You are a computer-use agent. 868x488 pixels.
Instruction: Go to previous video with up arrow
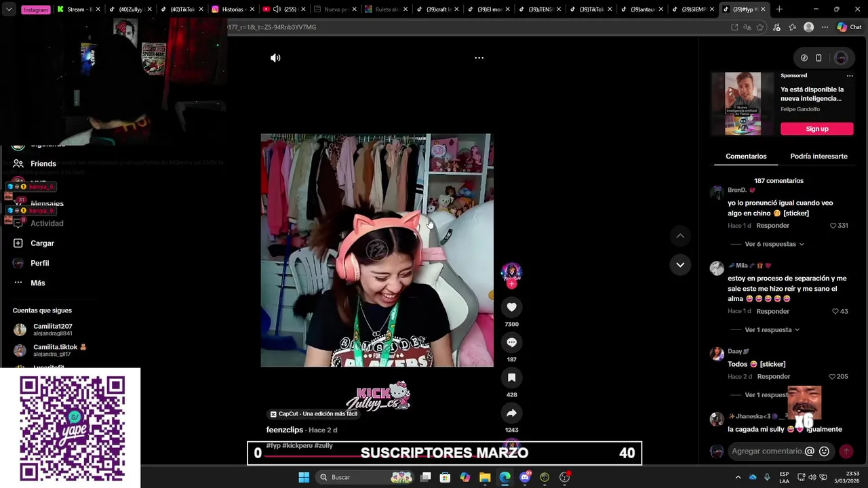point(680,236)
